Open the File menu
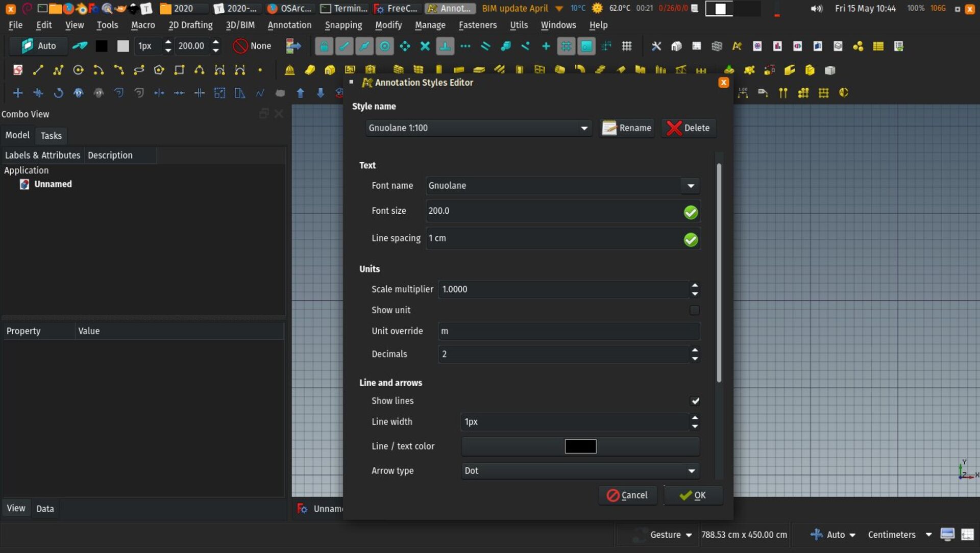The image size is (980, 553). click(15, 25)
